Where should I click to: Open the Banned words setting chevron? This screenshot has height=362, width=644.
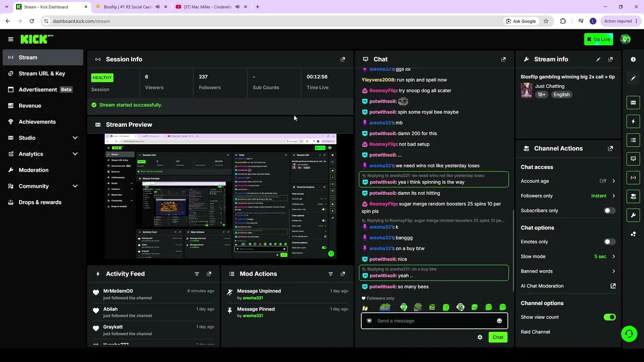613,271
